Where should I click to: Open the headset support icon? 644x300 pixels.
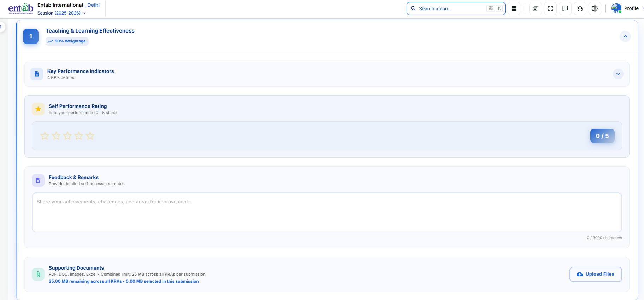[x=580, y=8]
